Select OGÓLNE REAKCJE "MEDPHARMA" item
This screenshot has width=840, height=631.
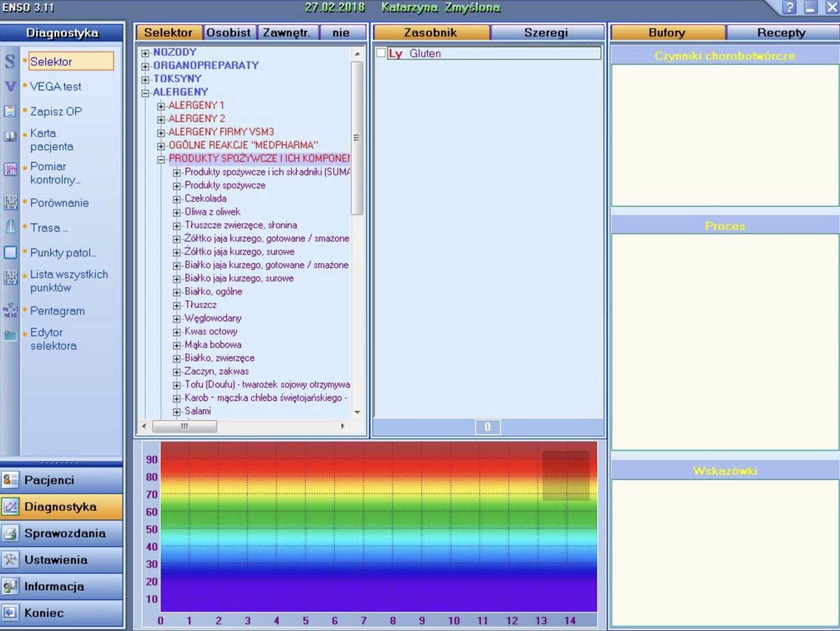coord(243,145)
